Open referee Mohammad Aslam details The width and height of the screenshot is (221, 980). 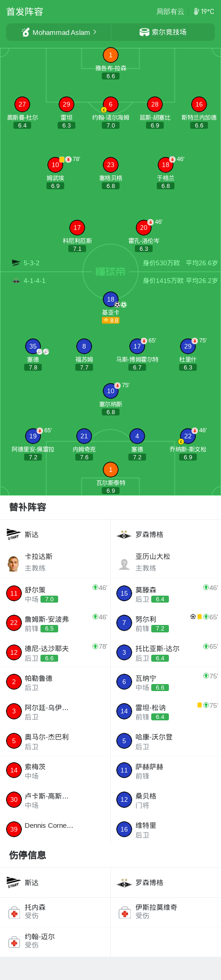(59, 32)
